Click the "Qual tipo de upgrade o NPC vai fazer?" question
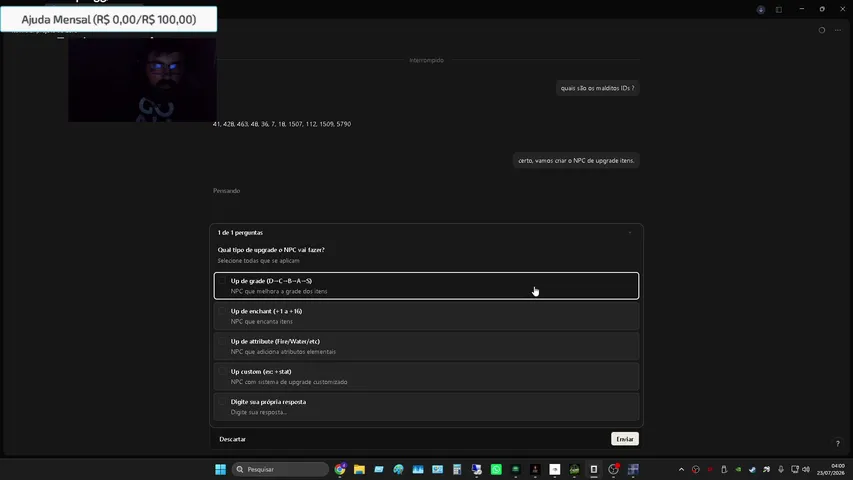853x480 pixels. [271, 250]
